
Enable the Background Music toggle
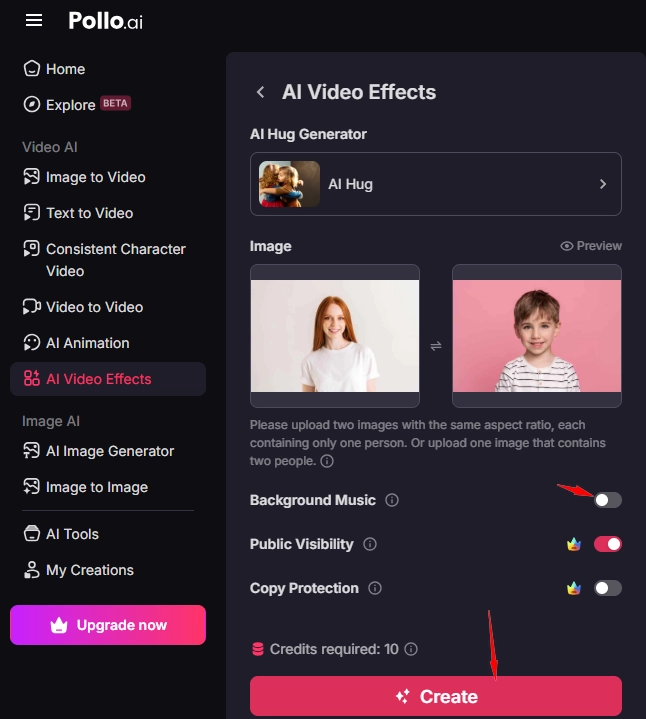point(607,500)
